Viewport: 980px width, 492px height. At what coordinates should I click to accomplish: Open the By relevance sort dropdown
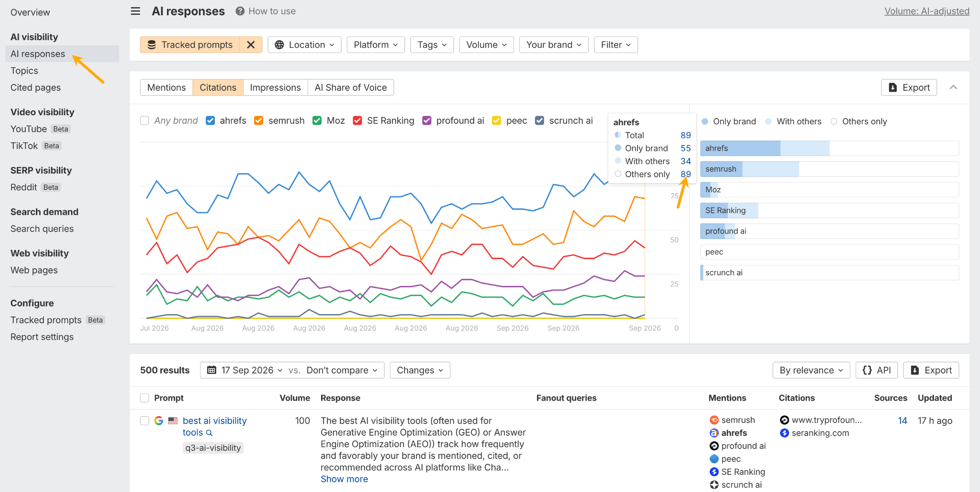pos(811,370)
